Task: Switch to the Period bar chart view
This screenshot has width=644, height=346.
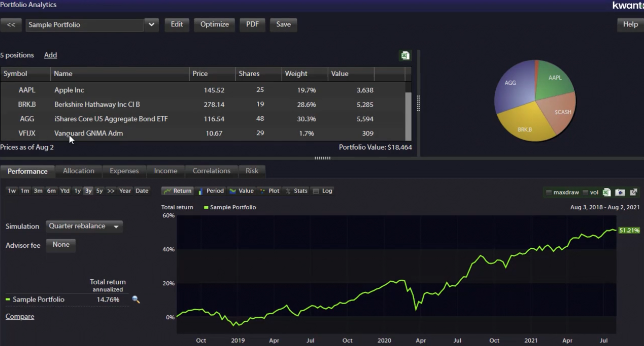Action: (210, 191)
